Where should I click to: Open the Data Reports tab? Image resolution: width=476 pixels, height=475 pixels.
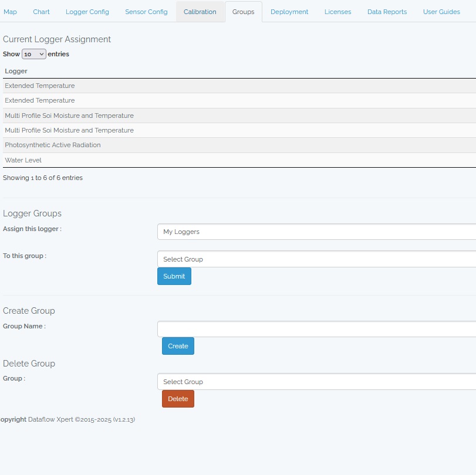pos(387,12)
